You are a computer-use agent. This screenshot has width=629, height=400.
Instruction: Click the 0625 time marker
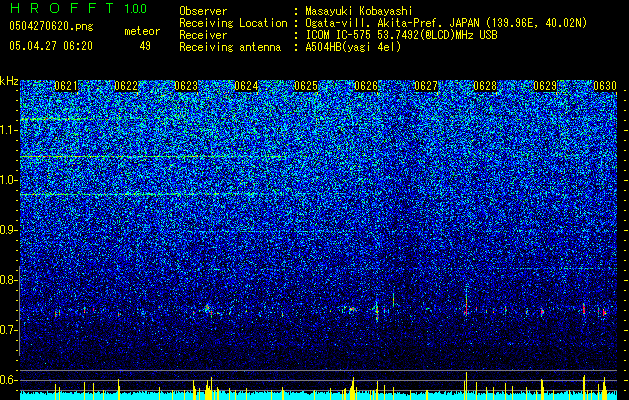pos(306,86)
